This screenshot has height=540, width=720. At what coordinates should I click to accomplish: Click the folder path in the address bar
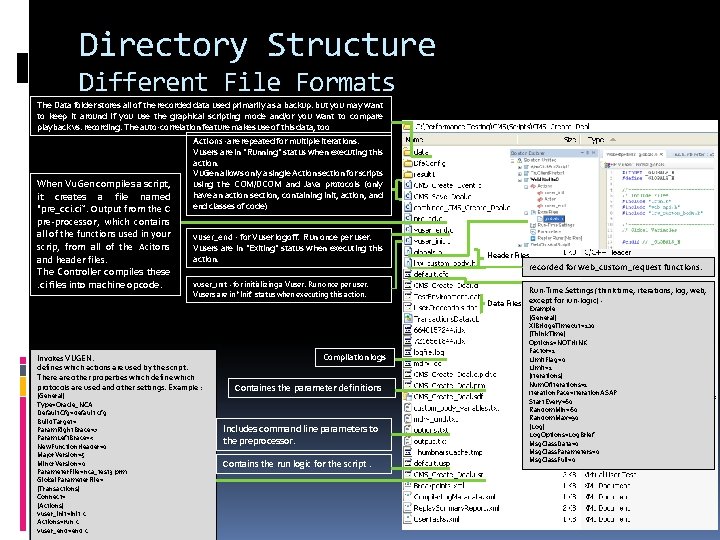502,126
